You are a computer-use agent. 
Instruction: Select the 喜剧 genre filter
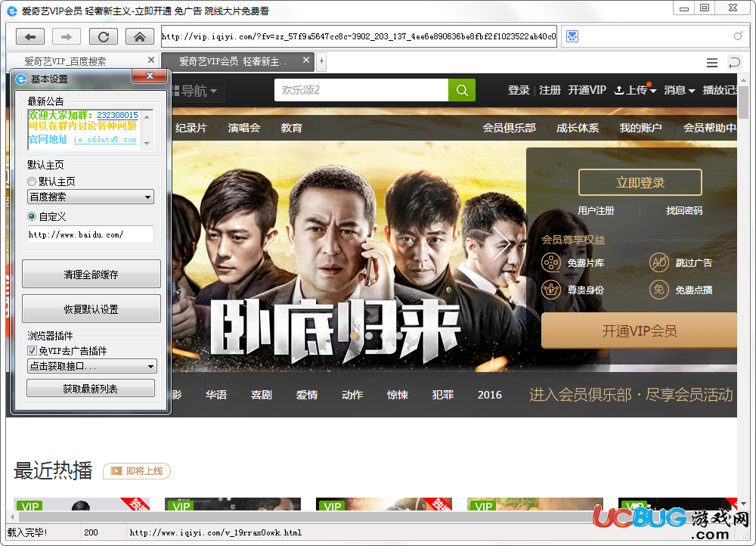click(x=262, y=395)
